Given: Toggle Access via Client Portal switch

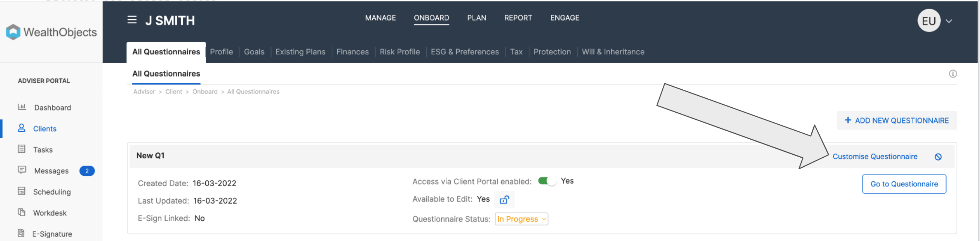Looking at the screenshot, I should click(547, 181).
